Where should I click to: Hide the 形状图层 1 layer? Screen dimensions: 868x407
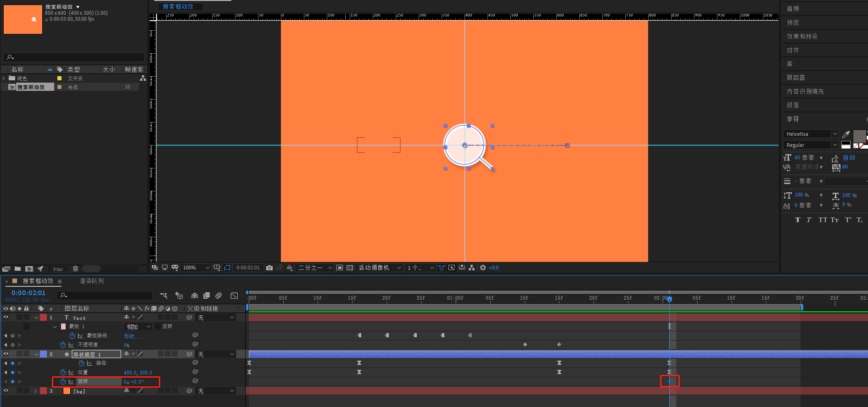coord(6,354)
